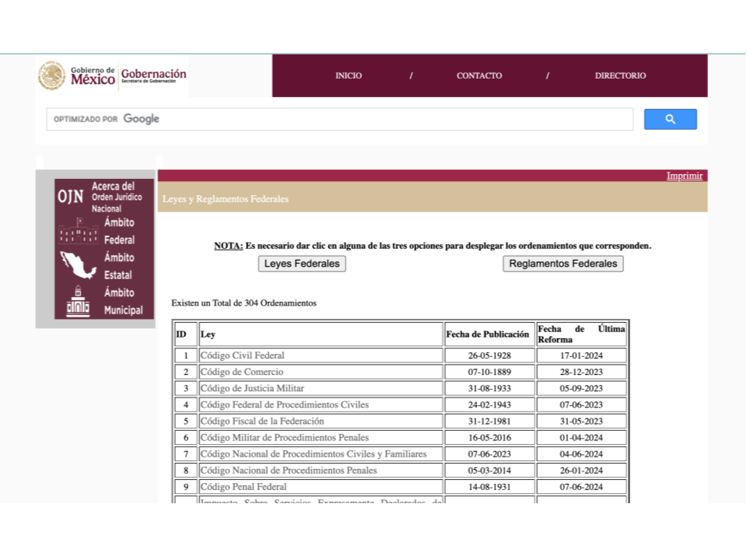Click the ID cell of Código Civil Federal

click(186, 355)
